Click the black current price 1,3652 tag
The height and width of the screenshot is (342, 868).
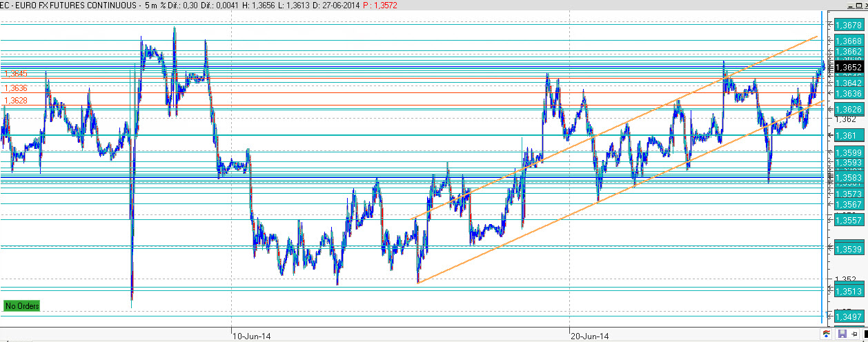click(x=848, y=68)
